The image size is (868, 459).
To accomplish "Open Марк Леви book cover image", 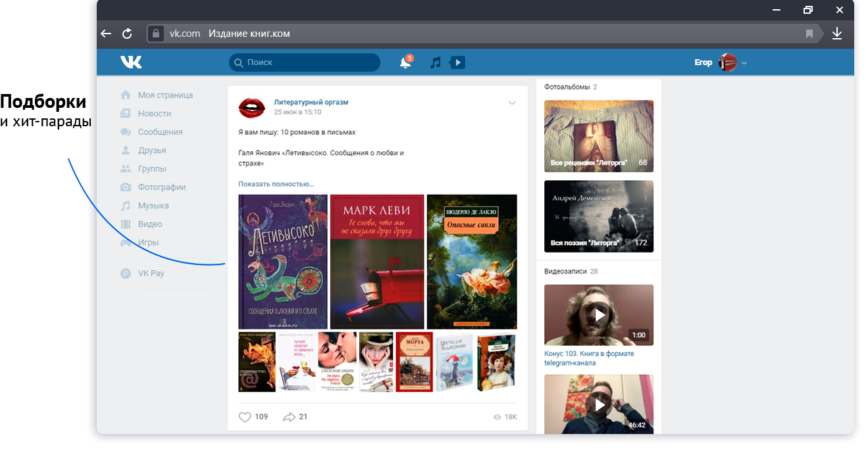I will pos(377,262).
